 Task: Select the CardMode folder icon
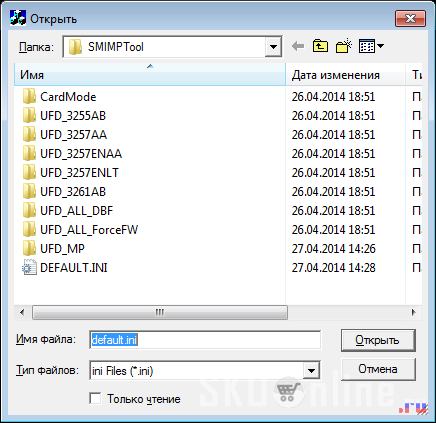click(29, 97)
